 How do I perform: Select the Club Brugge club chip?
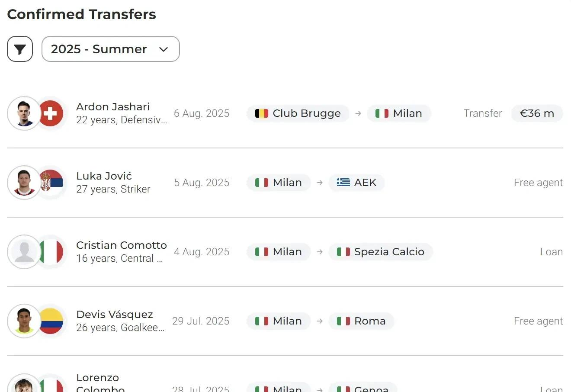coord(298,113)
